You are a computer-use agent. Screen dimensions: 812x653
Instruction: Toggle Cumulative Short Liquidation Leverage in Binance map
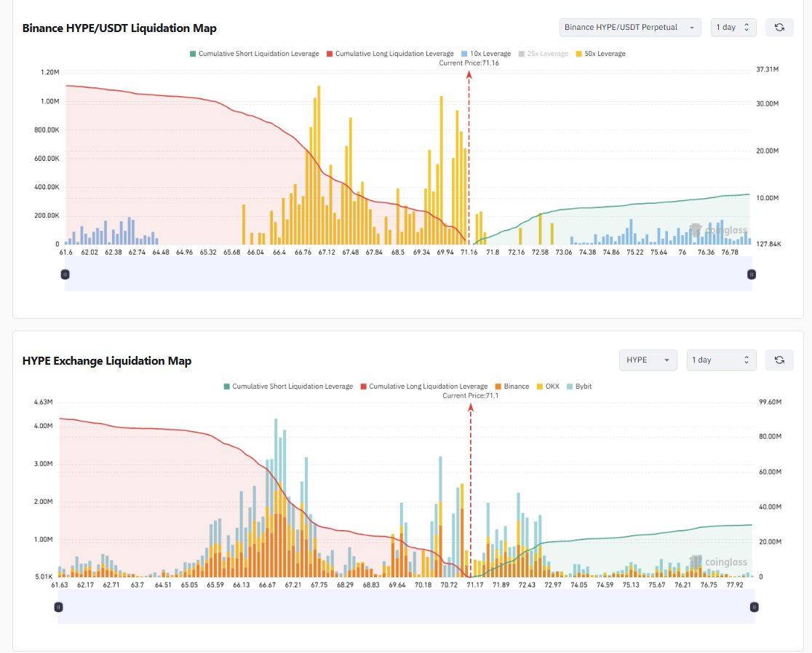(254, 54)
